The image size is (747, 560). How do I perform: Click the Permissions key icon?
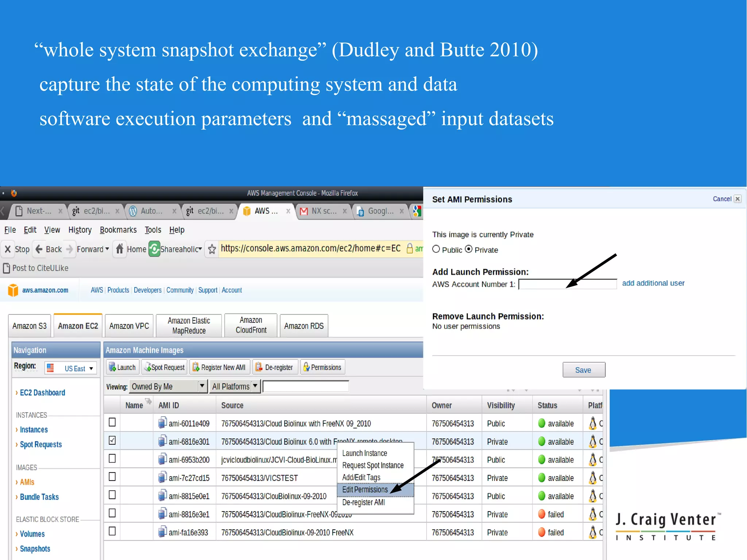pyautogui.click(x=306, y=367)
